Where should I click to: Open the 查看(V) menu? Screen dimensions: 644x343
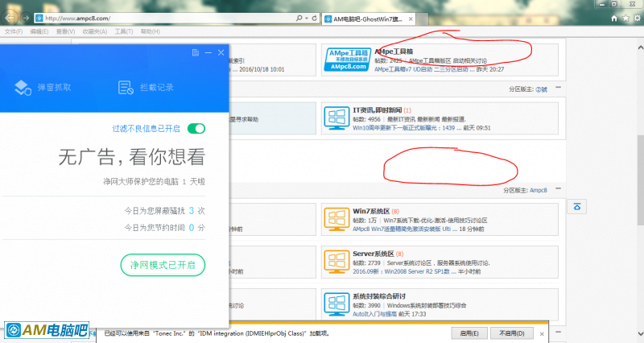(x=65, y=31)
